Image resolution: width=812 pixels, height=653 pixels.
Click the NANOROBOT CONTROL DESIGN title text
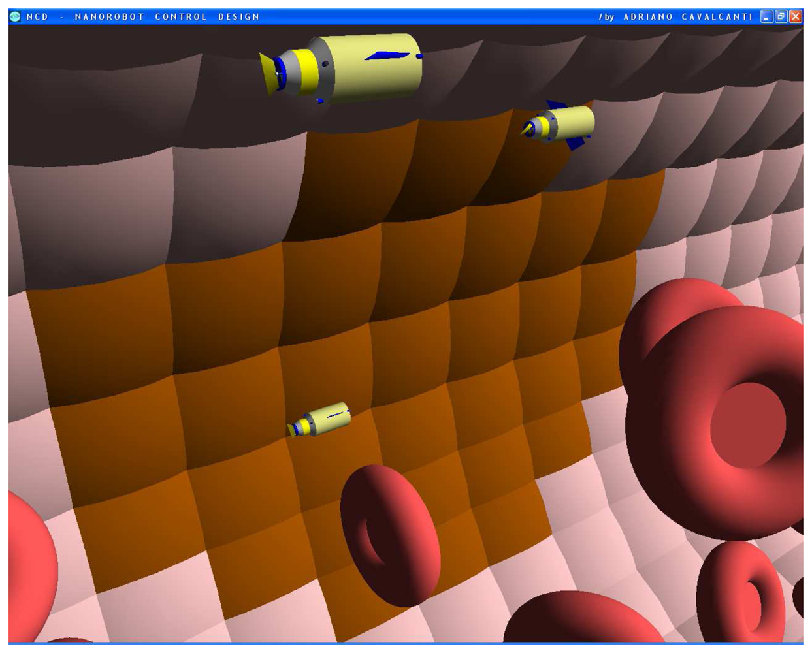[x=167, y=16]
